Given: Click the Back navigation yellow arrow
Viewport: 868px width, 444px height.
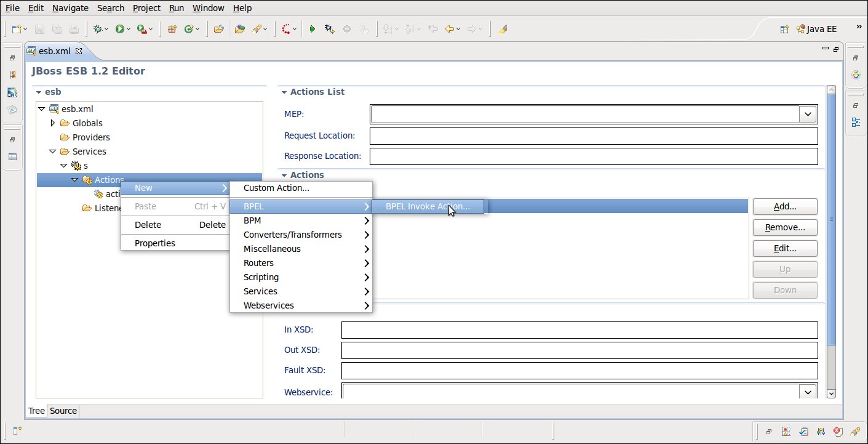Looking at the screenshot, I should 450,29.
